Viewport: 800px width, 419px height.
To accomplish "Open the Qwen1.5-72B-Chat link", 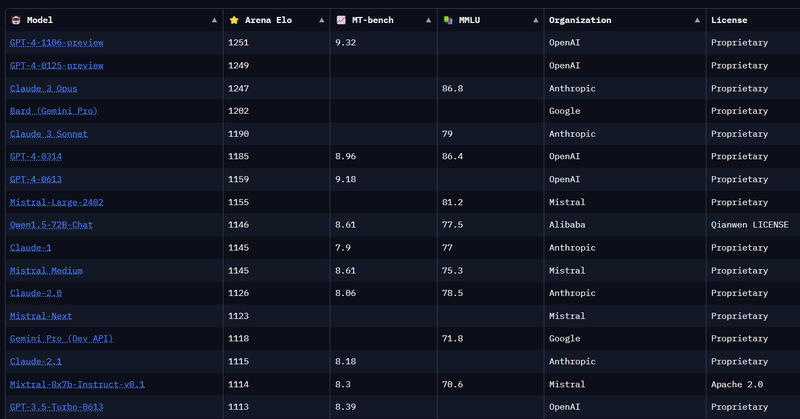I will [x=51, y=225].
